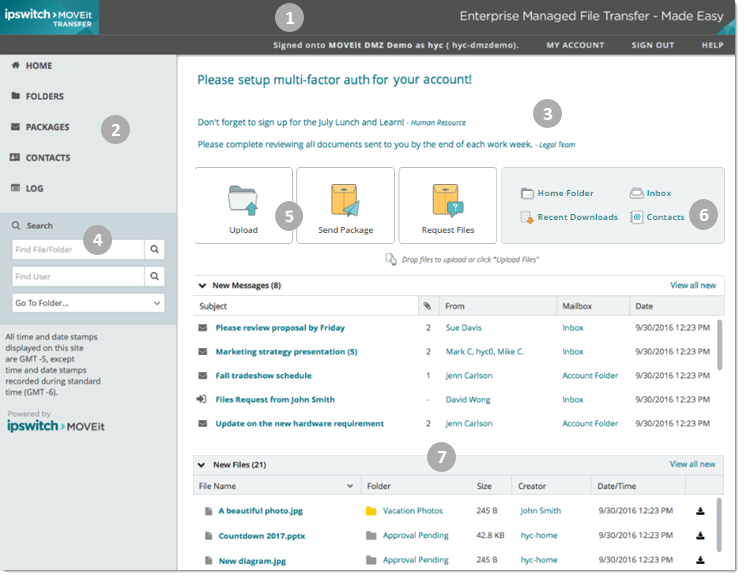Go to Packages in the sidebar

[47, 127]
